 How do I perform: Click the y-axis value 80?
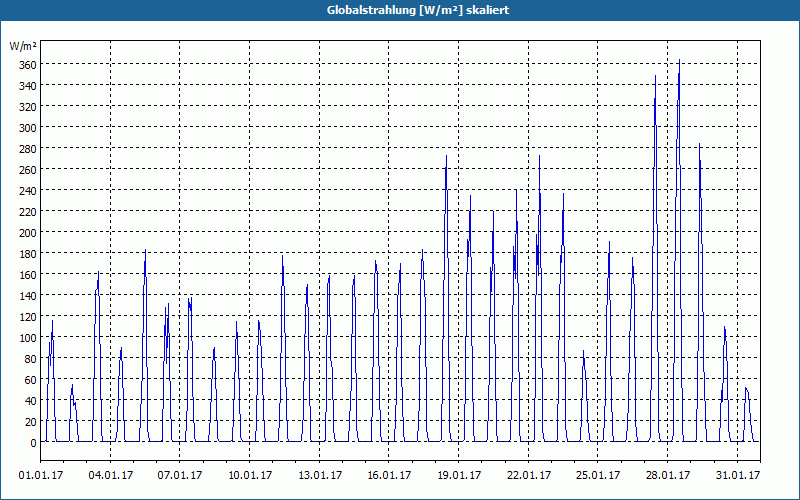point(31,359)
